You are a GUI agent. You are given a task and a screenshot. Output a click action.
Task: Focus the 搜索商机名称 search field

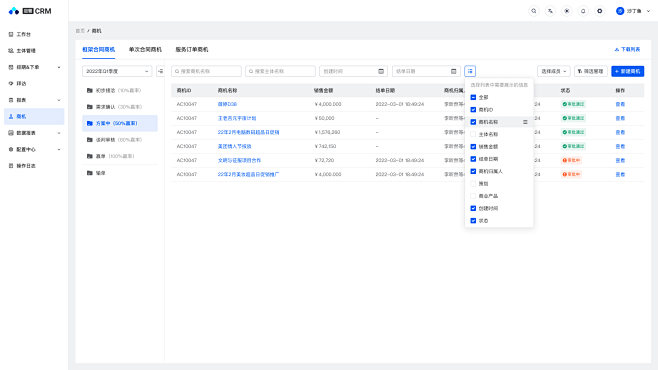tap(206, 71)
